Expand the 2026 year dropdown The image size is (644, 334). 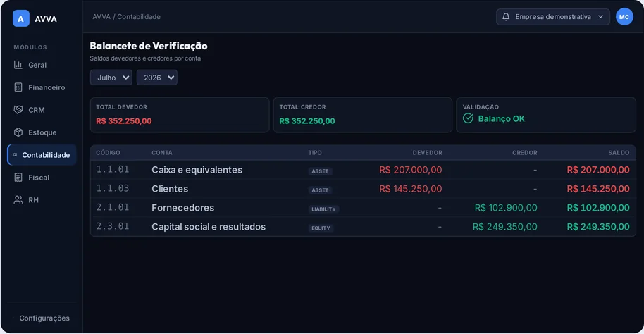(157, 78)
